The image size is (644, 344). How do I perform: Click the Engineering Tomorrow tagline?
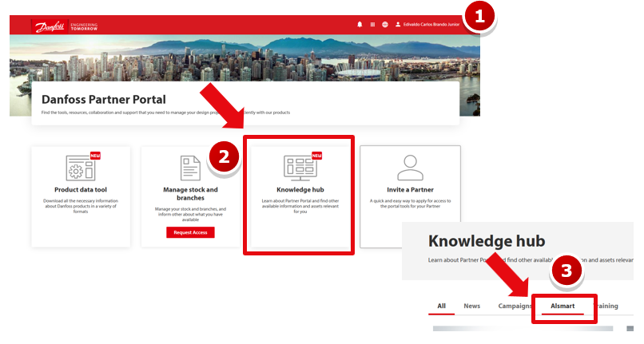click(84, 26)
